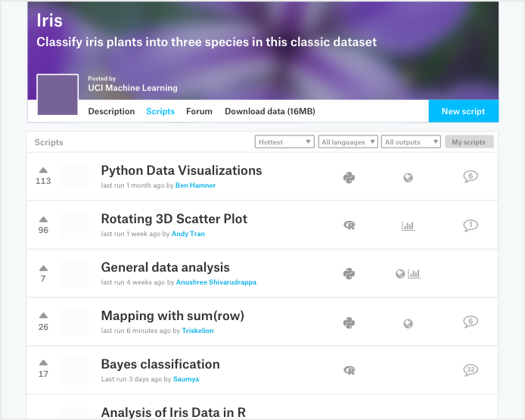Upvote the Bayes classification script

(43, 364)
